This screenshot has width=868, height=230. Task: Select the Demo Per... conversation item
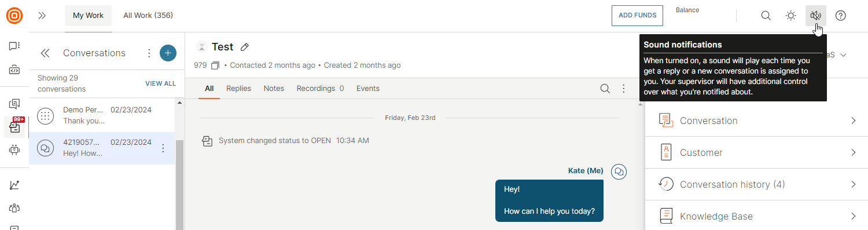102,115
